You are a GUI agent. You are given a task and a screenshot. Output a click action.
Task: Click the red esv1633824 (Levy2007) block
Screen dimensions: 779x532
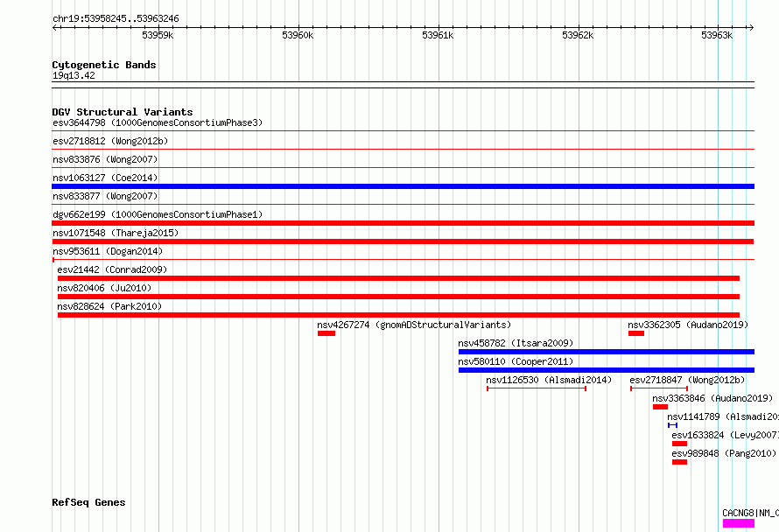pyautogui.click(x=679, y=444)
